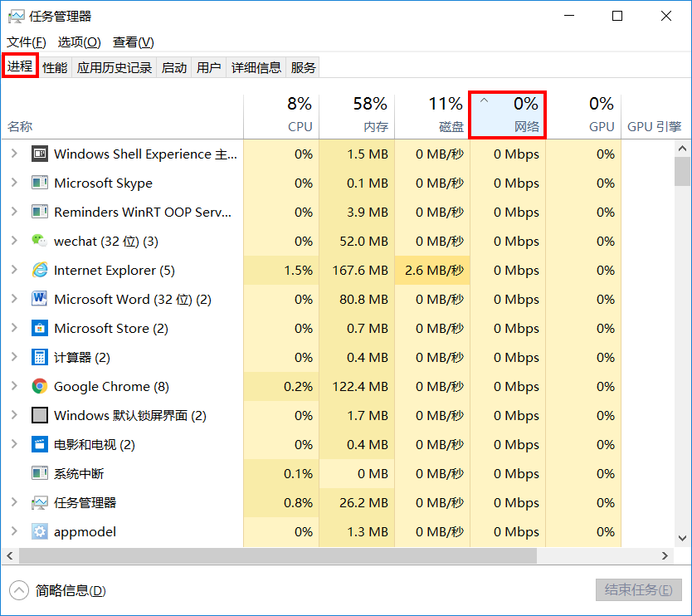
Task: Select the WeChat process icon
Action: click(x=39, y=241)
